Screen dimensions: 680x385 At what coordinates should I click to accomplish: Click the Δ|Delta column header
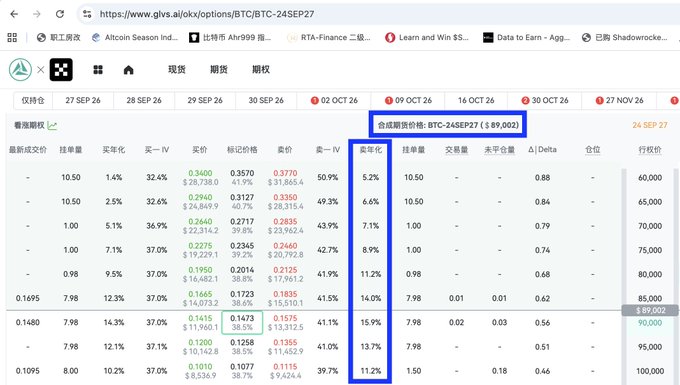pyautogui.click(x=542, y=150)
